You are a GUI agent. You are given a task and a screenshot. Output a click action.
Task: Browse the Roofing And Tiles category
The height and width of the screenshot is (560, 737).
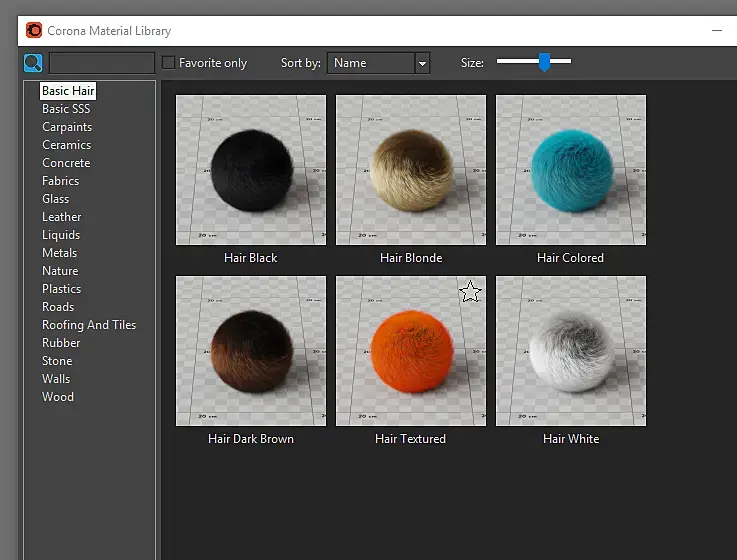point(89,325)
